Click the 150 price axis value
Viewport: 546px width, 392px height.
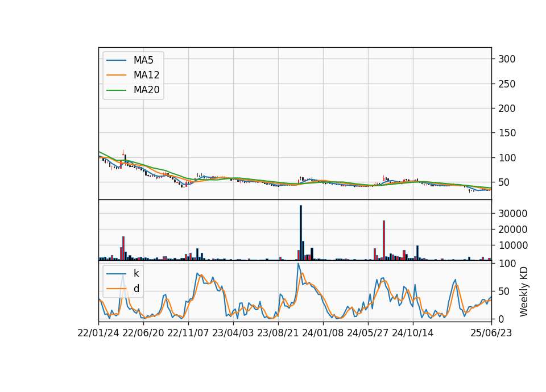507,133
